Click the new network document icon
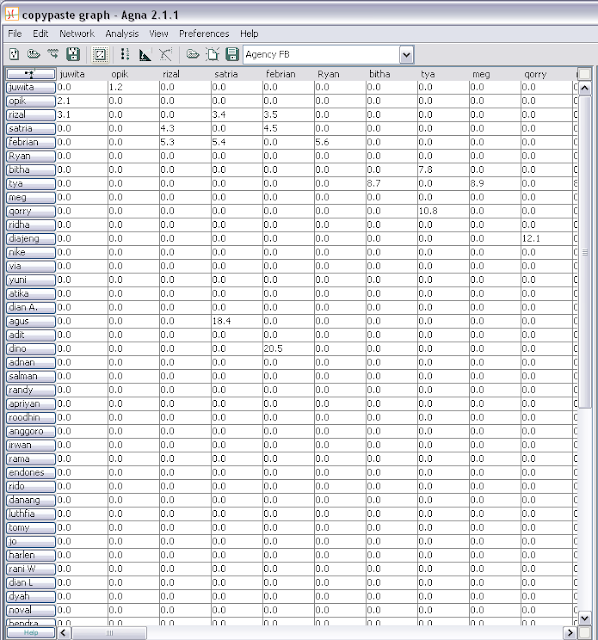This screenshot has height=640, width=598. 14,54
